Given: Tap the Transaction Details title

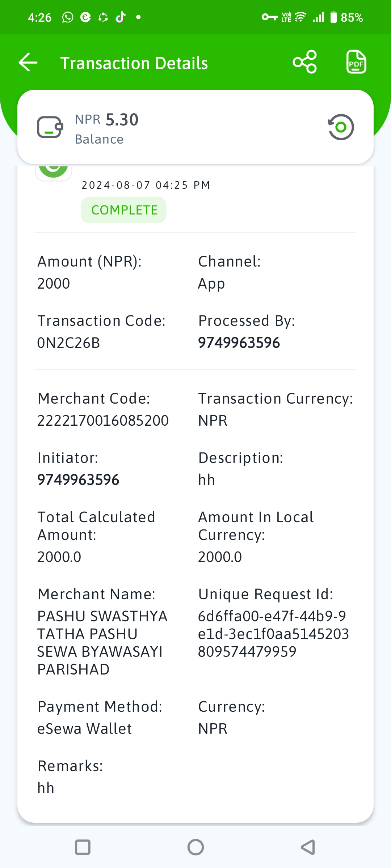Looking at the screenshot, I should [x=134, y=63].
